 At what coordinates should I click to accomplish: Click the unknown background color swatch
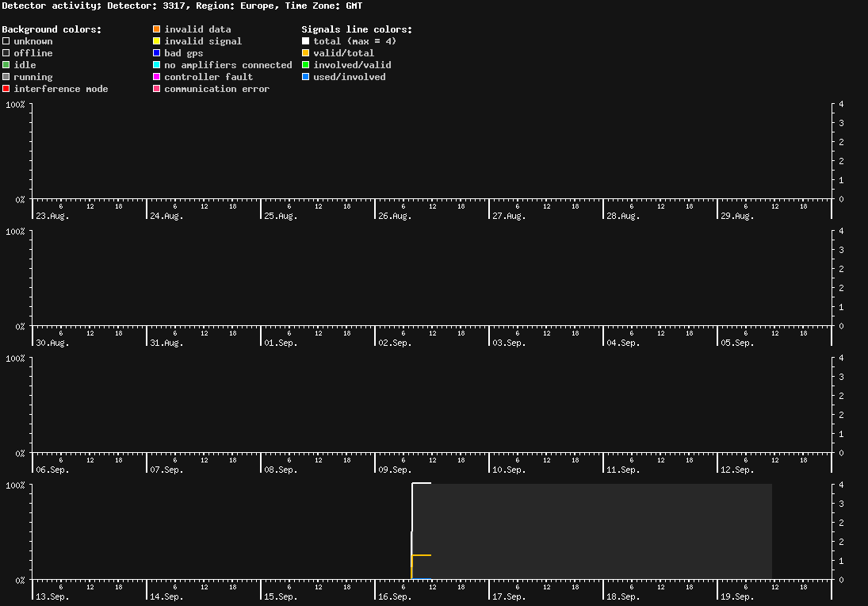pyautogui.click(x=6, y=41)
